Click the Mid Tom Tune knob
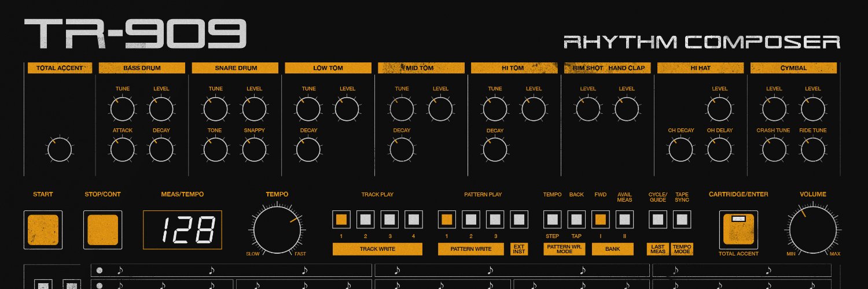 [x=402, y=109]
